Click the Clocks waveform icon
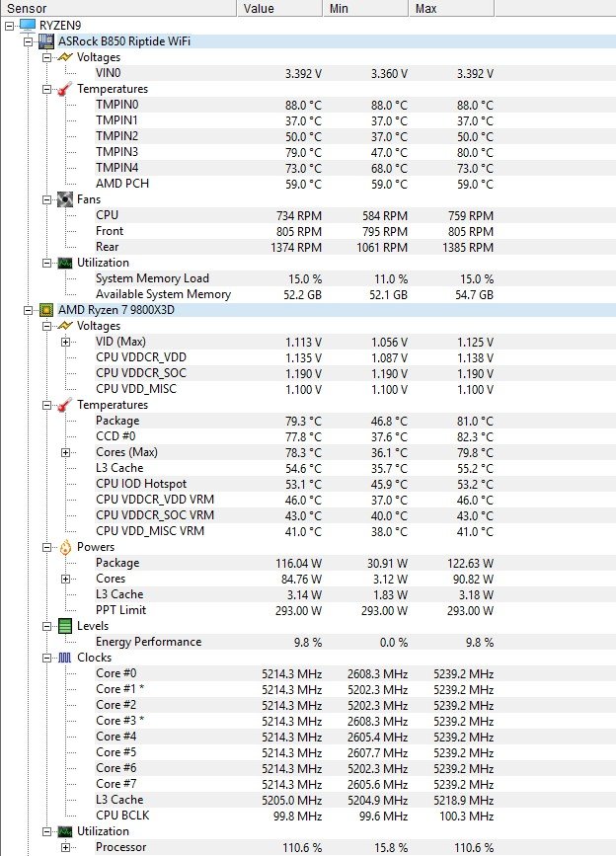This screenshot has height=856, width=616. pos(65,658)
